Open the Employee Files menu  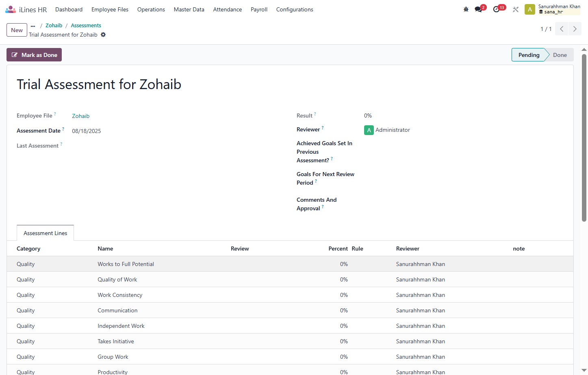click(x=110, y=9)
